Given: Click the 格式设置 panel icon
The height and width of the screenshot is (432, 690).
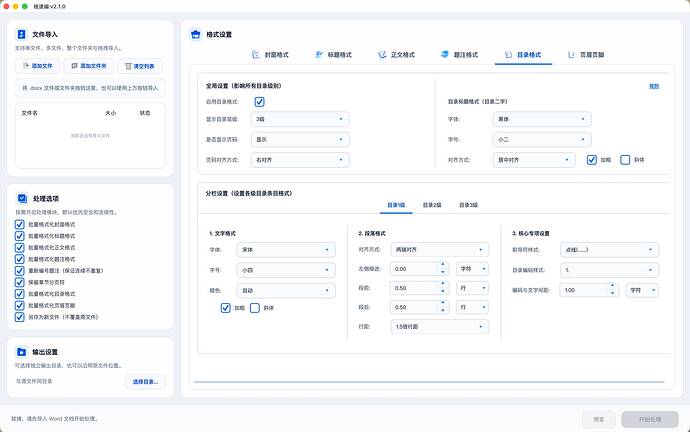Looking at the screenshot, I should [x=196, y=34].
